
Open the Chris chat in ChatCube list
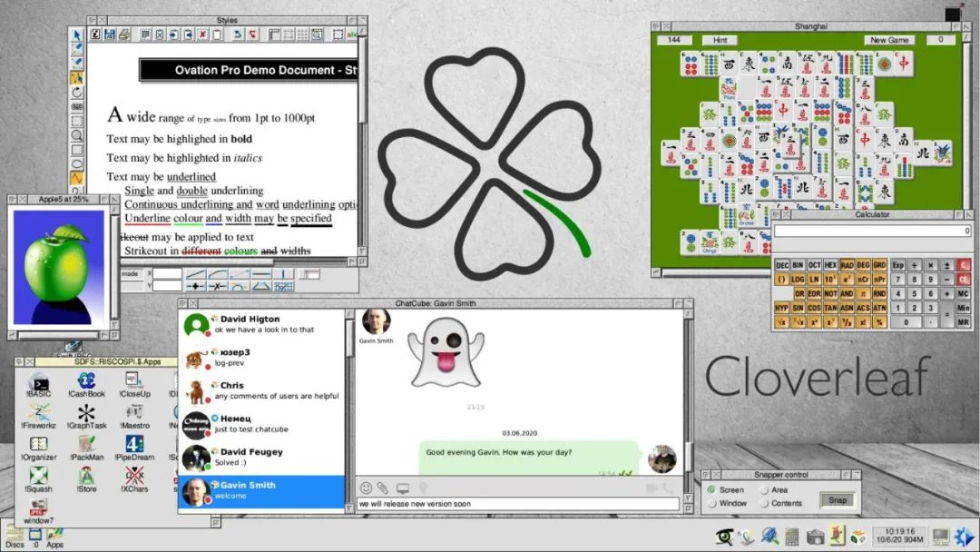click(x=261, y=390)
